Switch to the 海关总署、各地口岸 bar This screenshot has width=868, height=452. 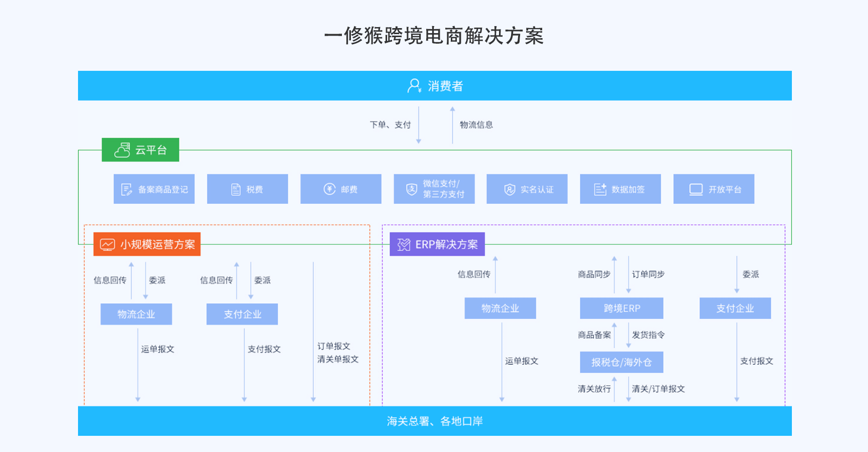click(x=435, y=421)
